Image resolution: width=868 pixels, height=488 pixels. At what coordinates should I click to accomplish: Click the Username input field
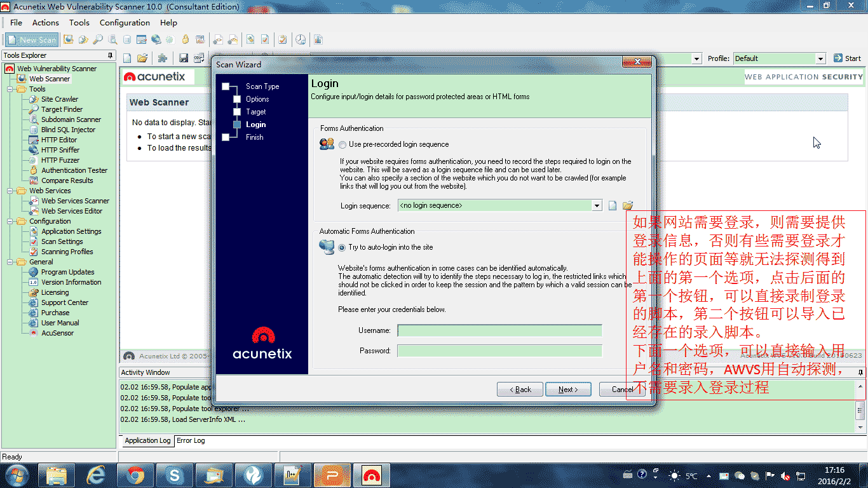499,330
